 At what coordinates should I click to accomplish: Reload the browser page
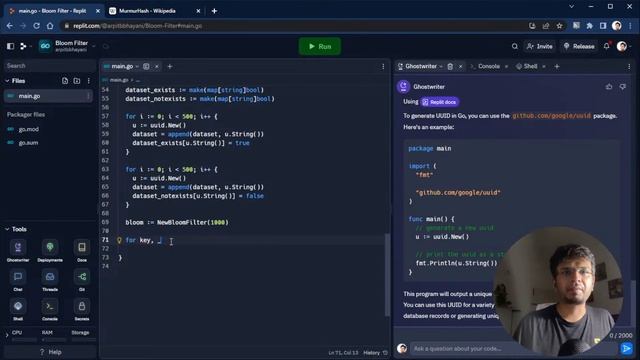36,26
